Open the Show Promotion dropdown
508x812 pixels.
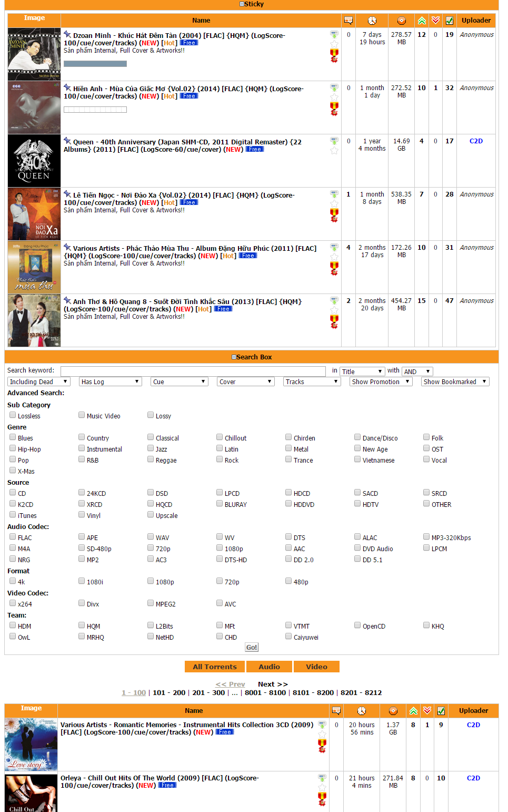tap(381, 381)
